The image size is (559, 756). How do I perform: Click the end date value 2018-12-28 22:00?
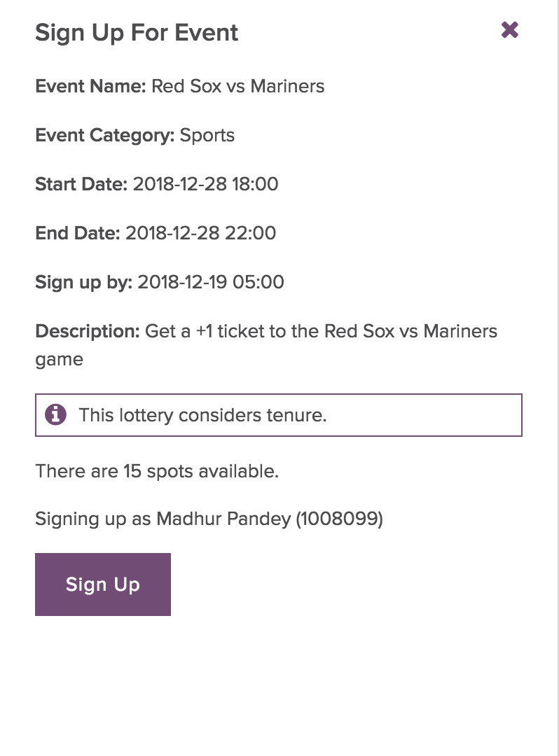pyautogui.click(x=200, y=233)
